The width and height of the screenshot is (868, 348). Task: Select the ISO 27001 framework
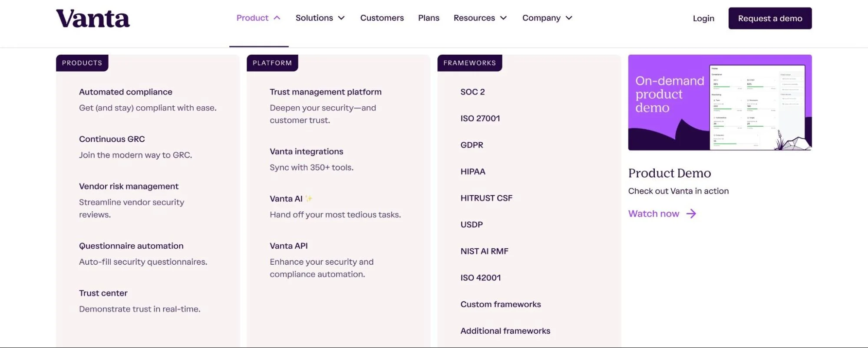click(480, 118)
